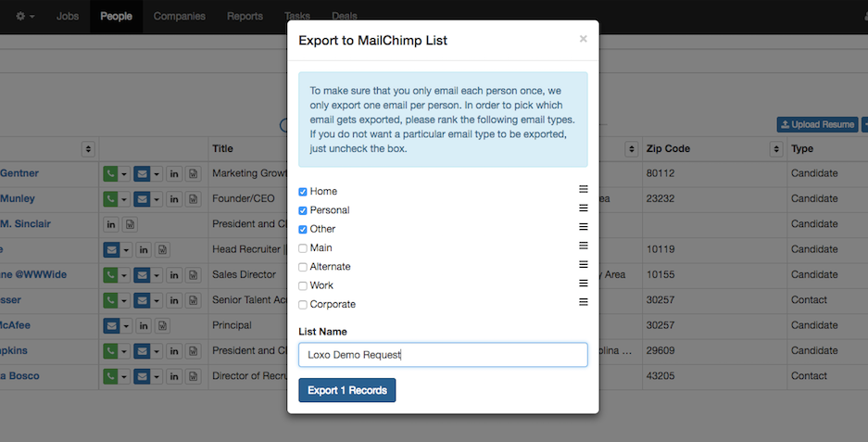The width and height of the screenshot is (868, 442).
Task: Switch to the Reports tab
Action: click(245, 16)
